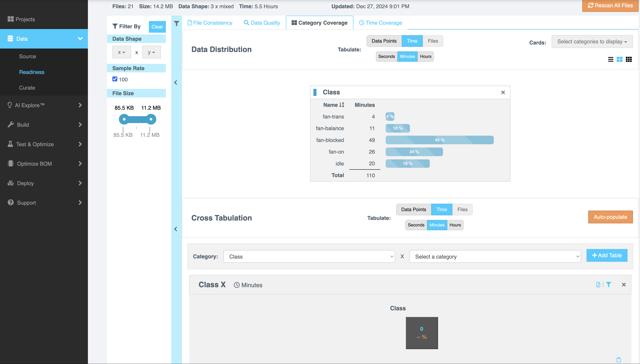Open the second Select a category dropdown
640x364 pixels.
click(x=495, y=256)
